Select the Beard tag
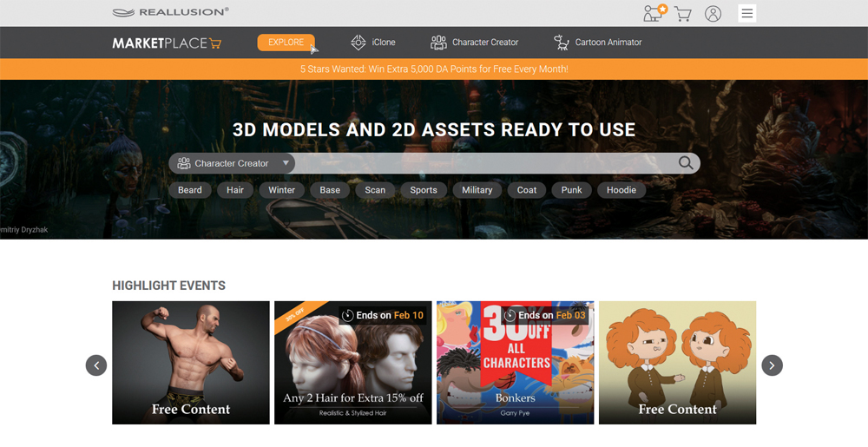The image size is (868, 447). [x=190, y=190]
